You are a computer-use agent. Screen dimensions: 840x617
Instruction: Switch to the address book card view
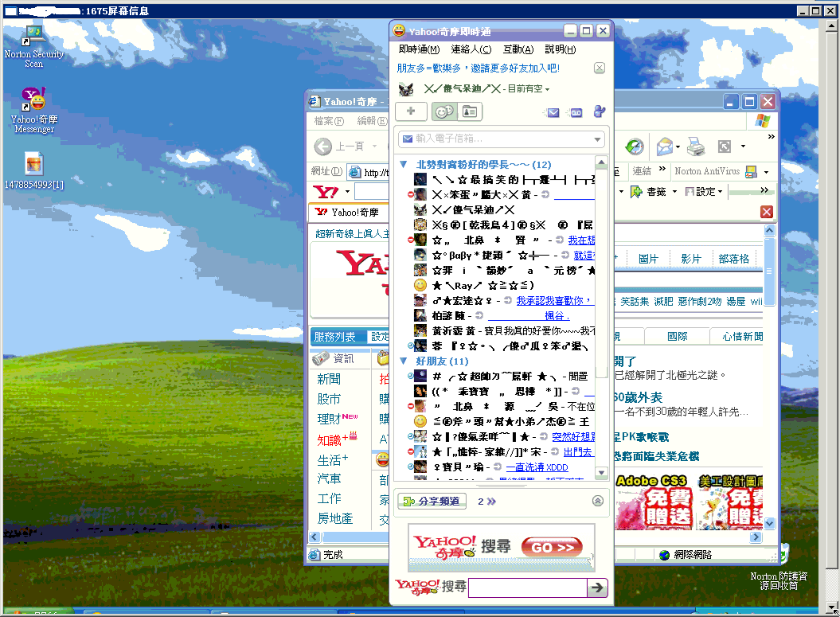(x=470, y=111)
